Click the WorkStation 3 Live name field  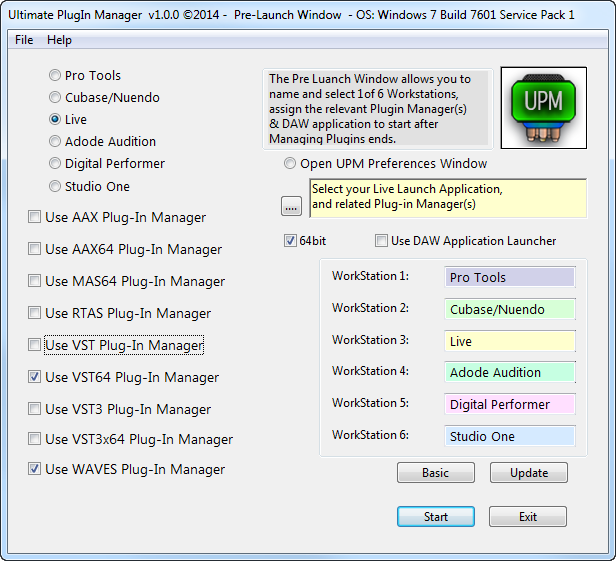click(x=510, y=341)
